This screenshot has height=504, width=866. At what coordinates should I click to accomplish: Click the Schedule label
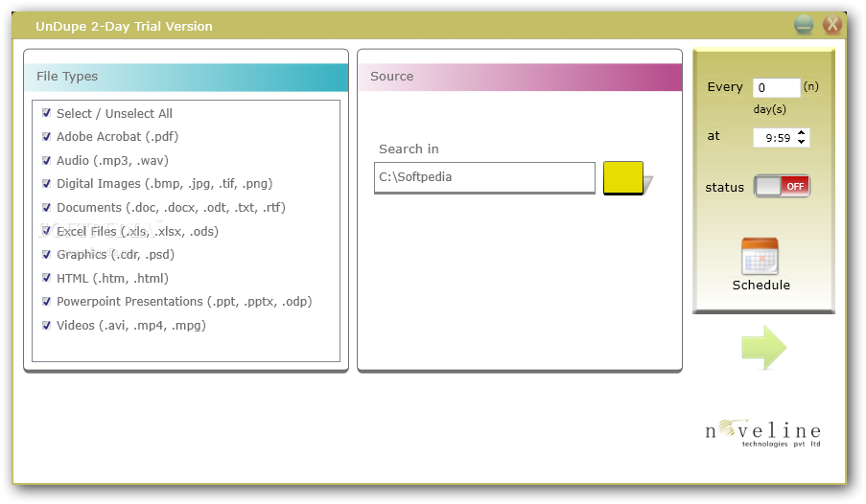(761, 285)
